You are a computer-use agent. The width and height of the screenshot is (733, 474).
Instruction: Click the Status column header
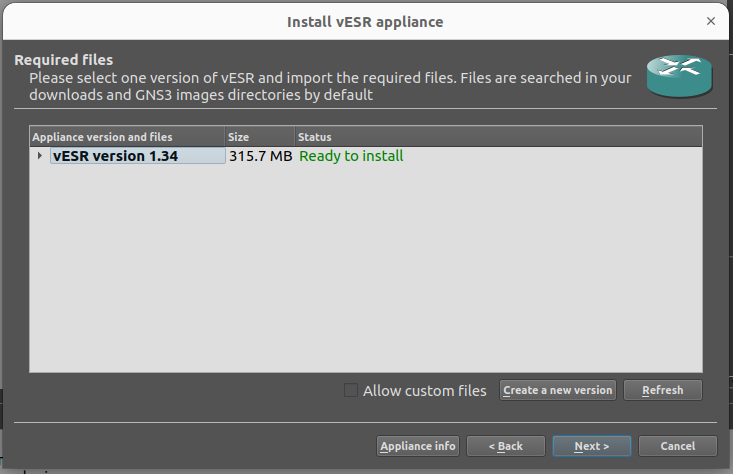[497, 136]
